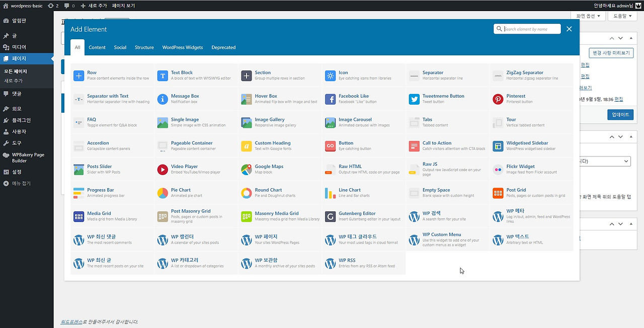Choose the Masonry Media Grid element
This screenshot has height=328, width=644.
click(x=280, y=216)
